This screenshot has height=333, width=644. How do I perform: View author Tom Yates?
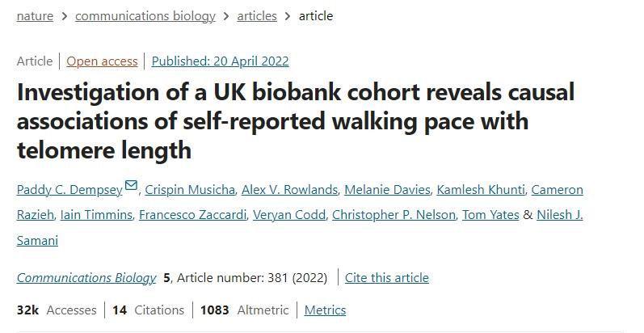coord(490,215)
